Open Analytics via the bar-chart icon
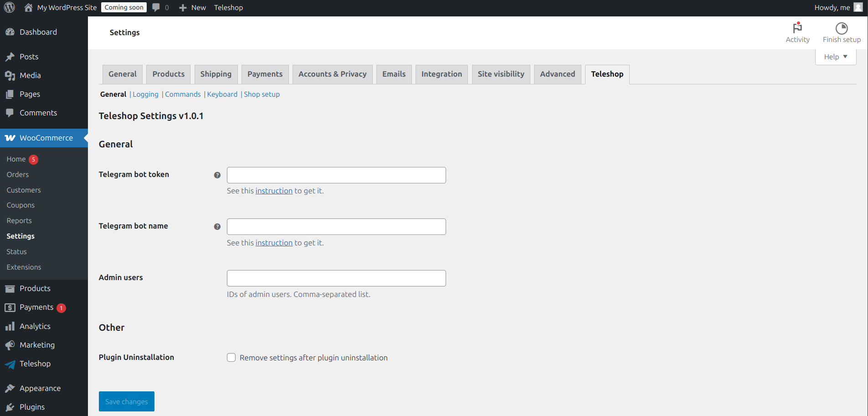 pos(10,326)
